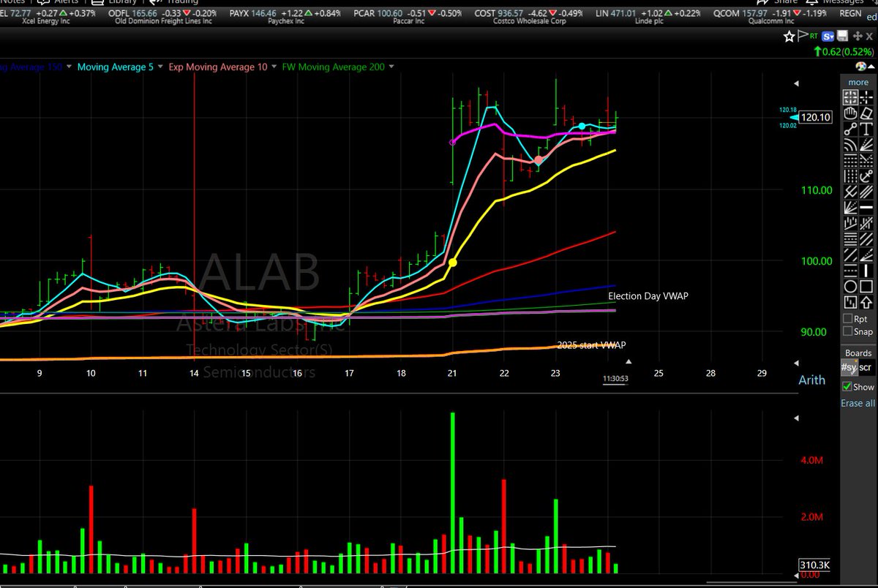Pick the dashed horizontal line tool
Image resolution: width=878 pixels, height=588 pixels.
click(850, 270)
